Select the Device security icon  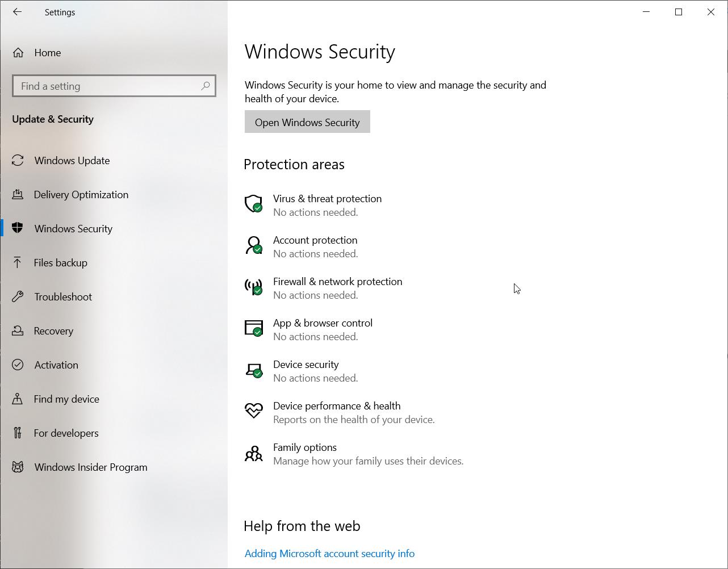tap(253, 370)
